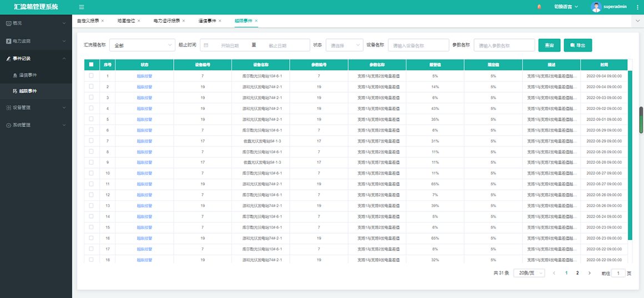Focus the 参数名称 input field
Image resolution: width=644 pixels, height=298 pixels.
[x=504, y=45]
